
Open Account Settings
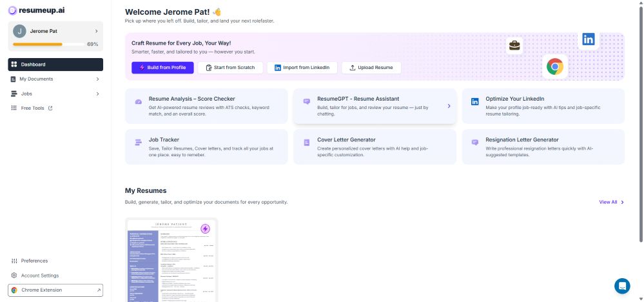click(40, 276)
